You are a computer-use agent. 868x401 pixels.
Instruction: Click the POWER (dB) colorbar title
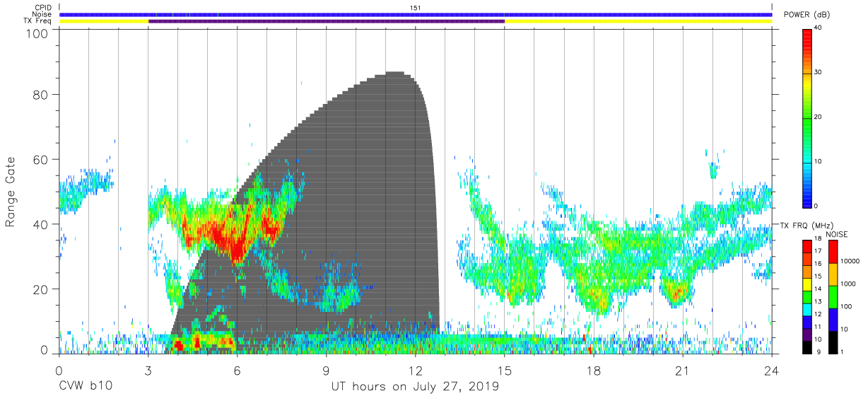click(805, 15)
